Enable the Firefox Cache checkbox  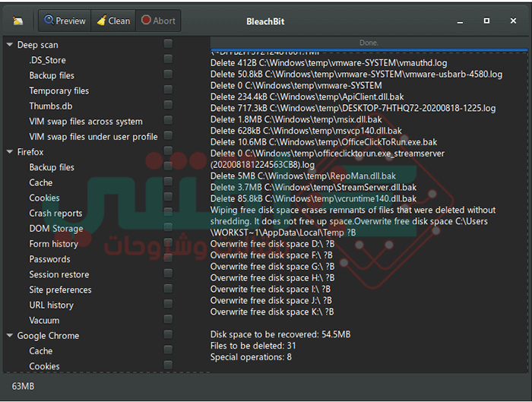click(168, 181)
